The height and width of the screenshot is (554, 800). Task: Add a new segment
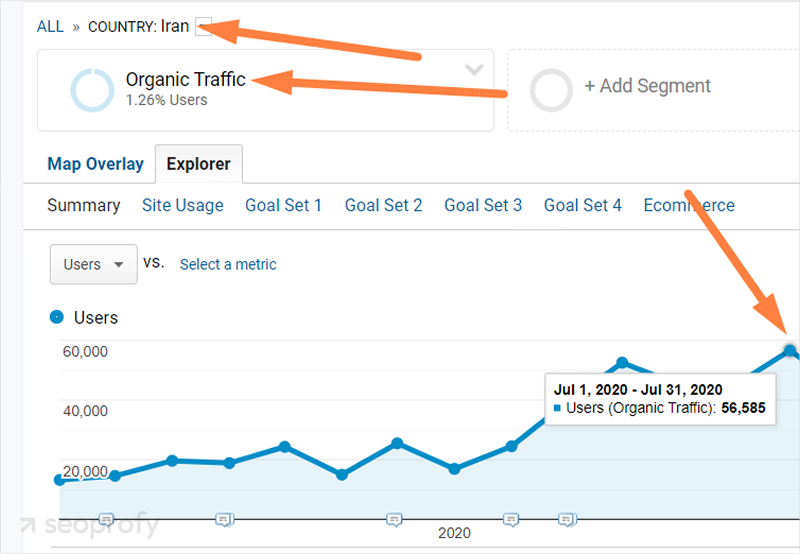click(x=647, y=87)
